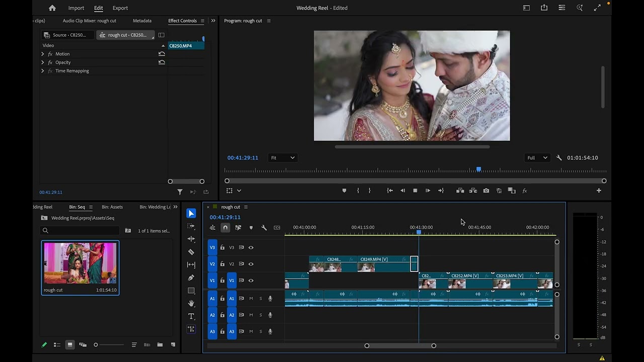
Task: Maximize video output full screen icon
Action: pos(597,8)
